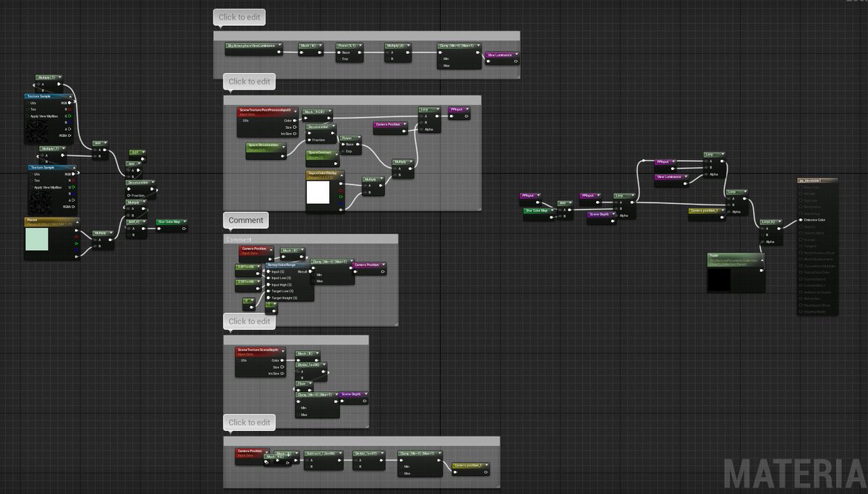
Task: Click the Min pin on the Clamp feeding View Luminance
Action: 441,59
